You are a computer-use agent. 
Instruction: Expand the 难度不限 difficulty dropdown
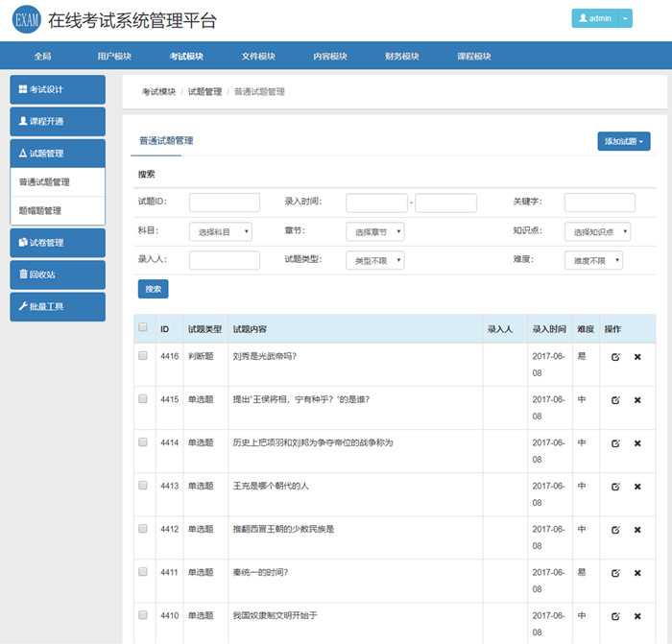(x=592, y=260)
